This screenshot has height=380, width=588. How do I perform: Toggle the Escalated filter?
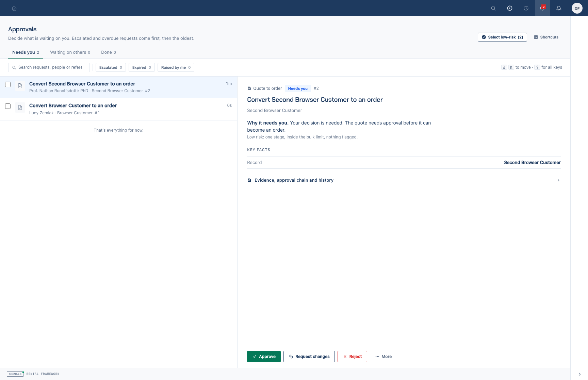coord(111,67)
